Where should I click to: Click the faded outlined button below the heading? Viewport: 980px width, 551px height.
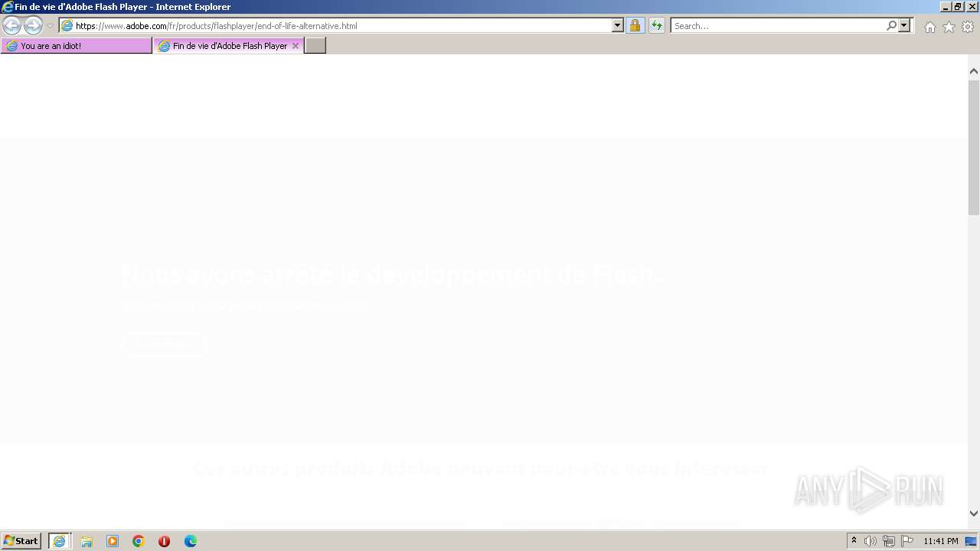[164, 344]
